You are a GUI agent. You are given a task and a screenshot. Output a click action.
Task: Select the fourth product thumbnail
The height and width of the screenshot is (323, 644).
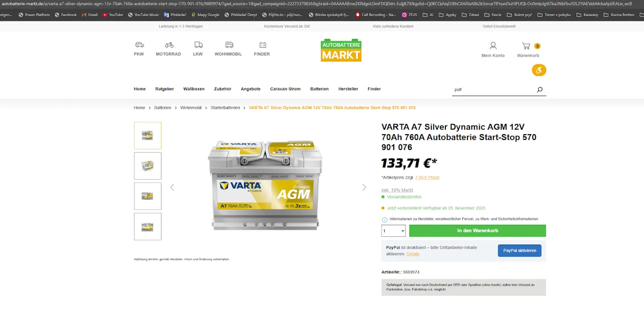(x=148, y=227)
